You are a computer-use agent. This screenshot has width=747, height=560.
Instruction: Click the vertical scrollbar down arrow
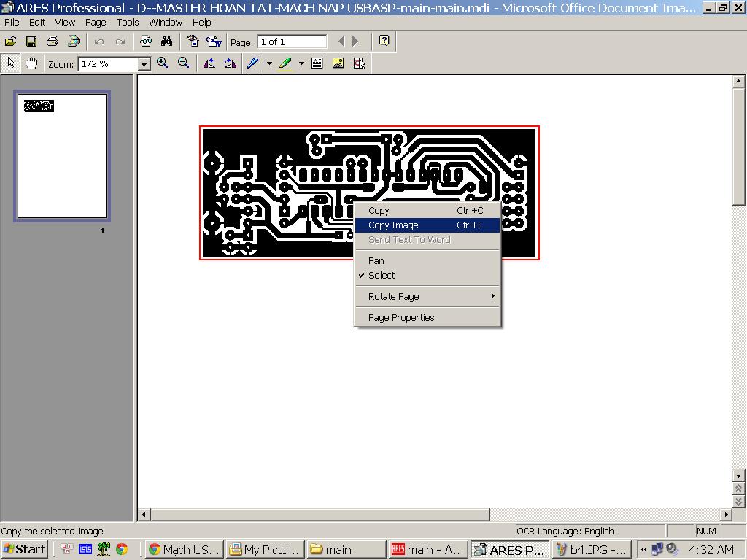tap(738, 475)
